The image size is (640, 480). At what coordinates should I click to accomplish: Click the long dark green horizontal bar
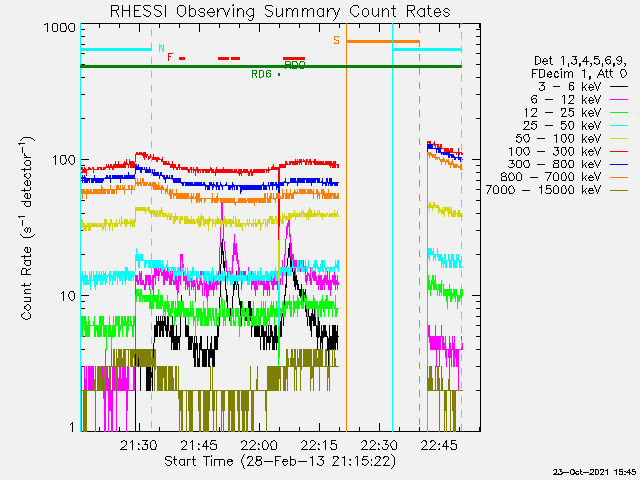click(x=271, y=66)
